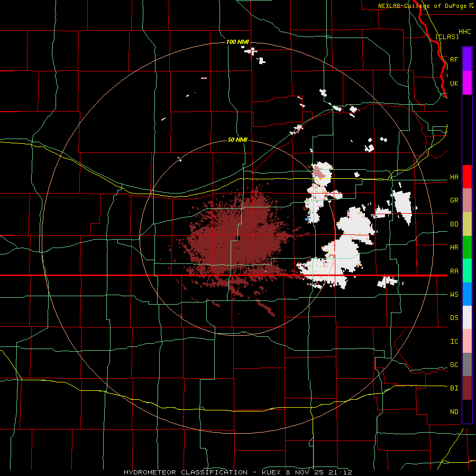Pick the dark green HR legend swatch
Viewport: 476px width, 476px height.
point(467,248)
